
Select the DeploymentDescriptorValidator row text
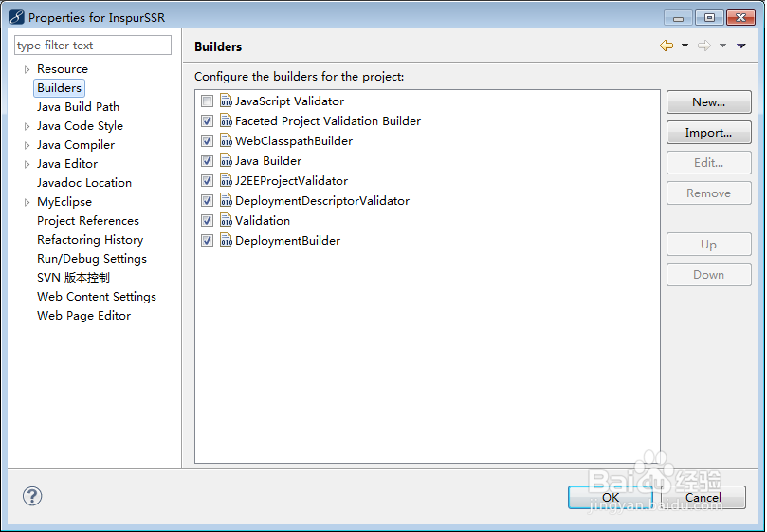point(322,201)
